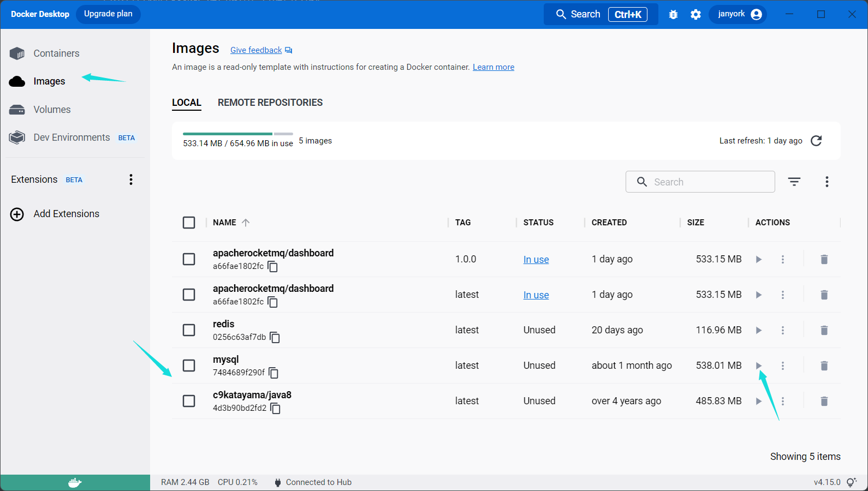This screenshot has height=491, width=868.
Task: Open the Volumes section
Action: point(40,110)
